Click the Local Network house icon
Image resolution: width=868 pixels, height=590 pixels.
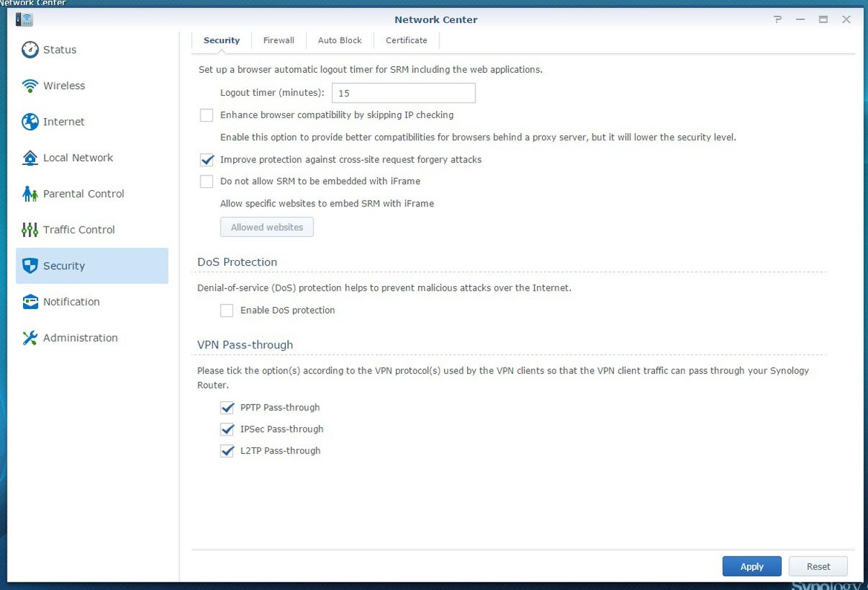(x=30, y=158)
